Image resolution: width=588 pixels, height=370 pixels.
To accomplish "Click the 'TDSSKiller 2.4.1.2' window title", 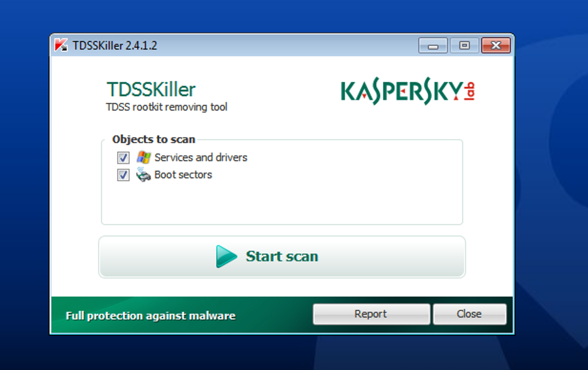I will click(x=115, y=46).
